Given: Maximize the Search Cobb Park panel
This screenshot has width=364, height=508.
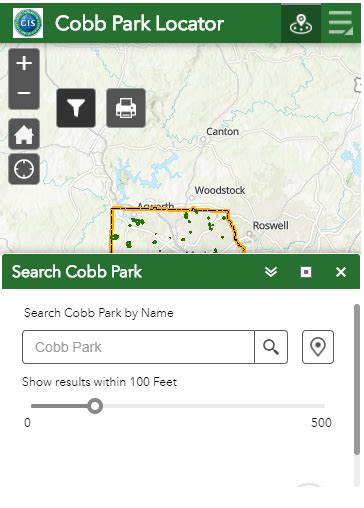Looking at the screenshot, I should [x=306, y=272].
